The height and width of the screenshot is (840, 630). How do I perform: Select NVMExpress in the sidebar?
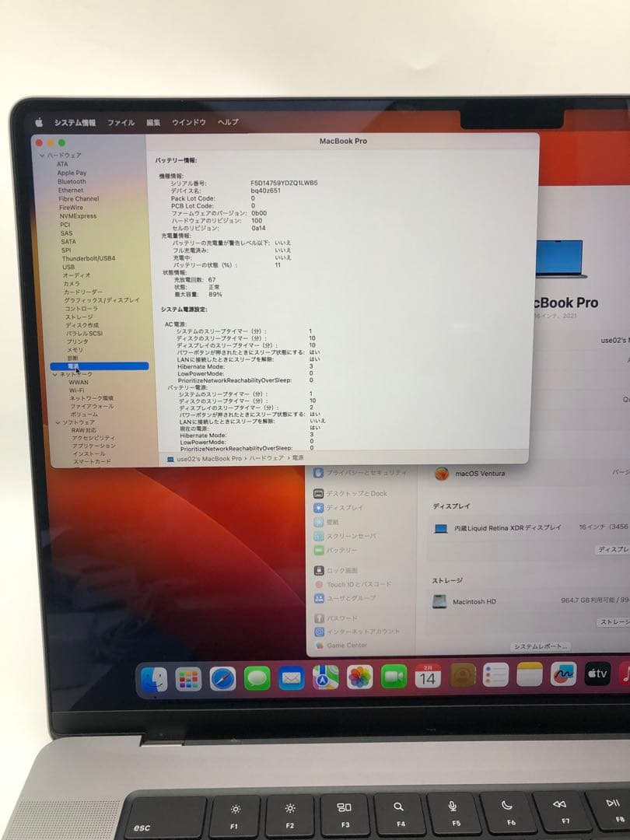(x=79, y=216)
